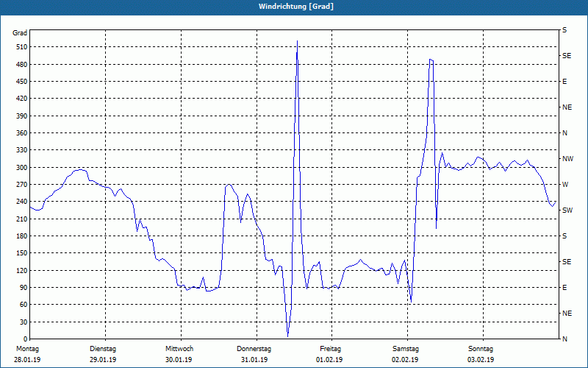Select the 330 value on the degree axis

(x=22, y=150)
